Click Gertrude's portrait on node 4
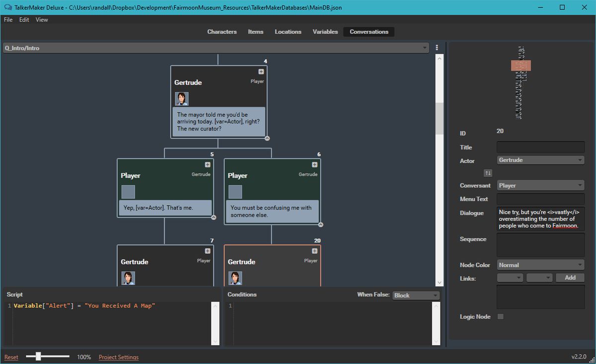 coord(182,99)
